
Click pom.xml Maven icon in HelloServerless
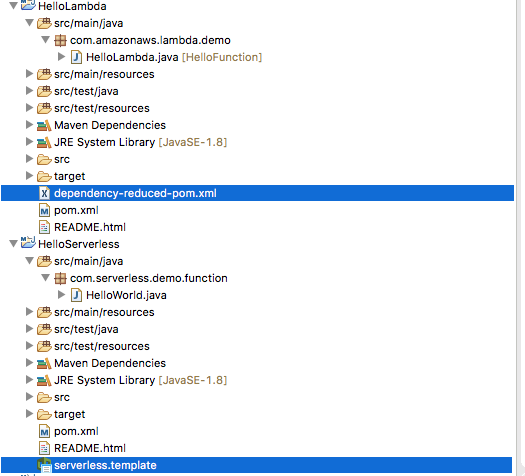[45, 431]
